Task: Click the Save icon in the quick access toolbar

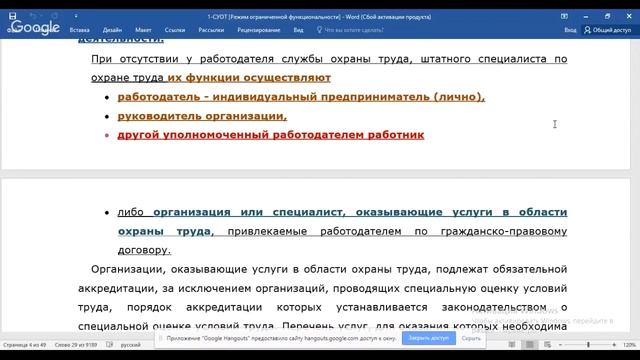Action: tap(12, 16)
